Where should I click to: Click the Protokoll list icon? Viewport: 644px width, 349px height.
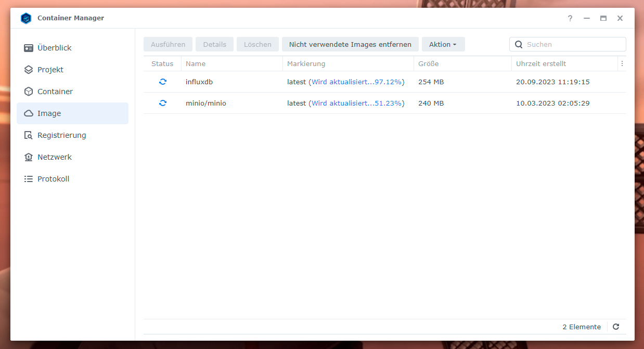29,179
